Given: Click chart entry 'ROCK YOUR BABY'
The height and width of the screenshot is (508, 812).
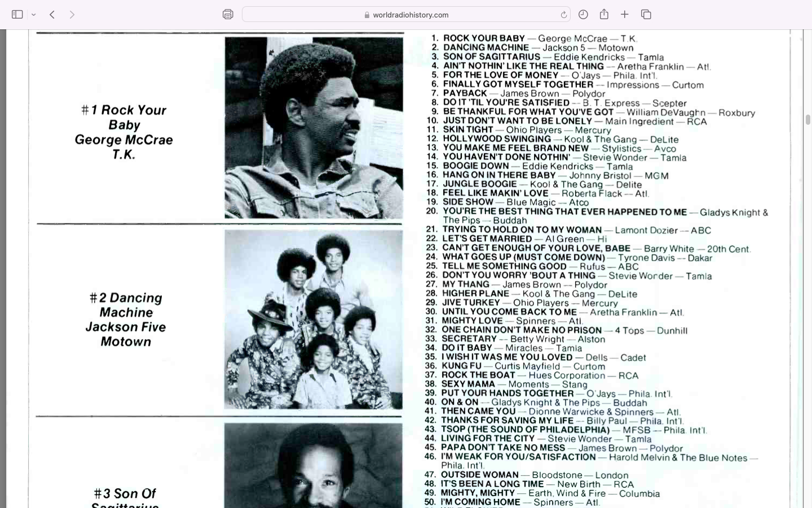Looking at the screenshot, I should coord(484,38).
